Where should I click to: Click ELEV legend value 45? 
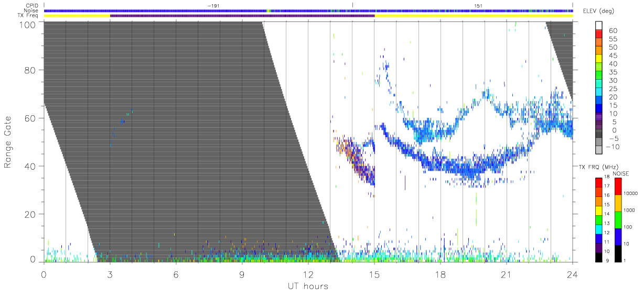pos(613,56)
